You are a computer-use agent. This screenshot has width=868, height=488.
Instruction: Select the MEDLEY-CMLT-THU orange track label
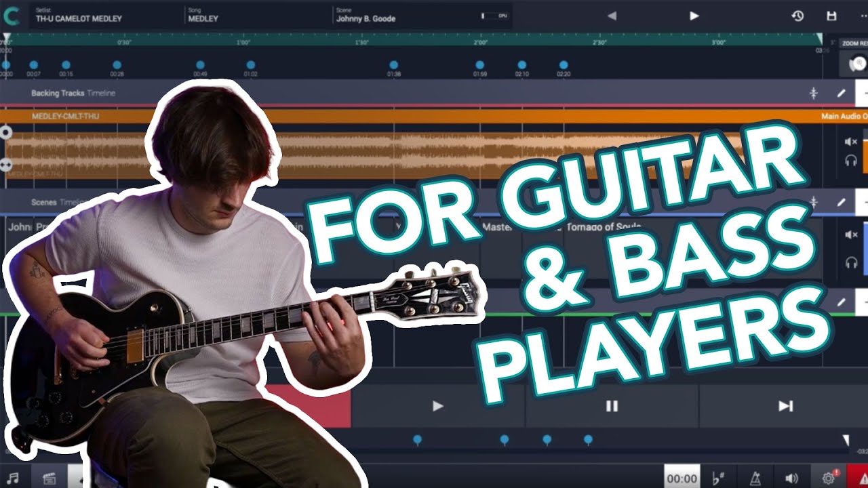(x=65, y=117)
